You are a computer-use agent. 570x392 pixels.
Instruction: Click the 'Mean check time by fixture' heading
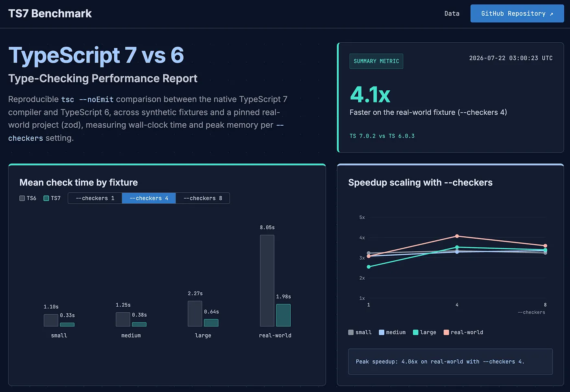79,183
